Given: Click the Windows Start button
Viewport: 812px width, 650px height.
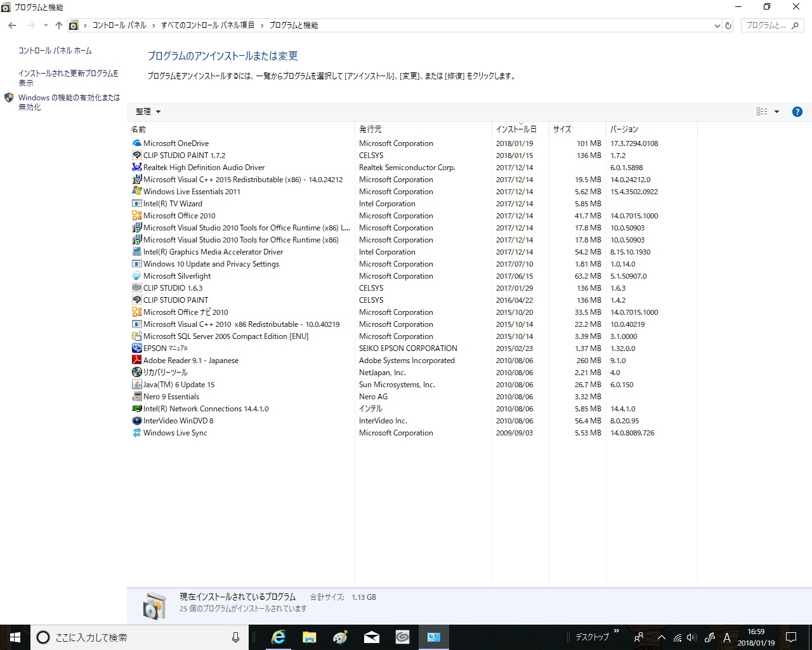Looking at the screenshot, I should point(15,637).
